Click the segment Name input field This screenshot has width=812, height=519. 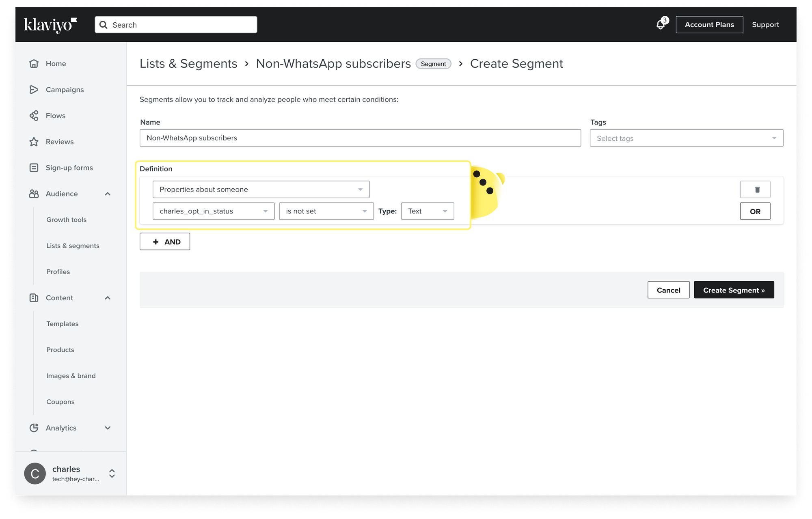pos(361,137)
